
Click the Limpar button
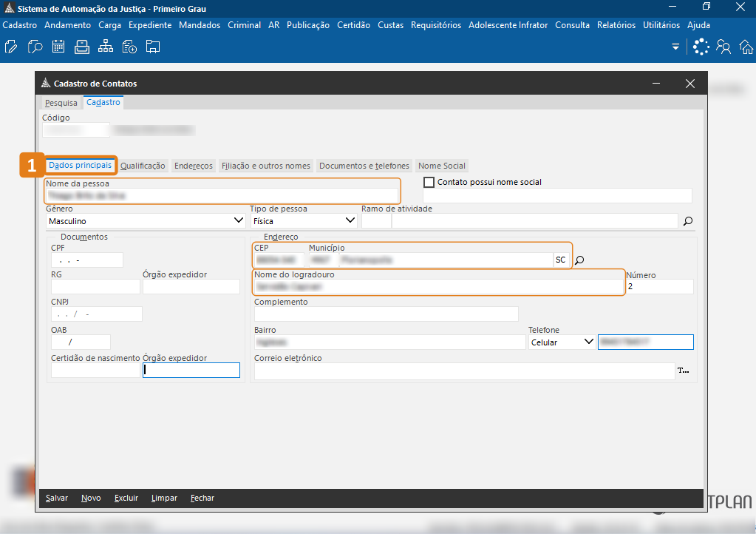coord(164,498)
